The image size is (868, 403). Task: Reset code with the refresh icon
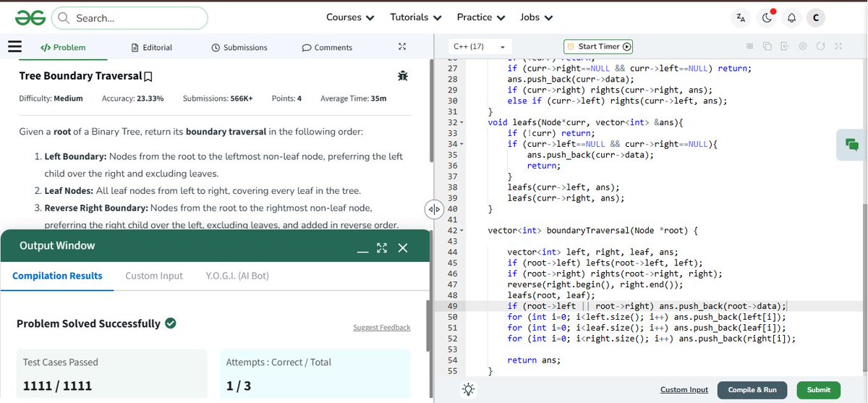(x=820, y=46)
